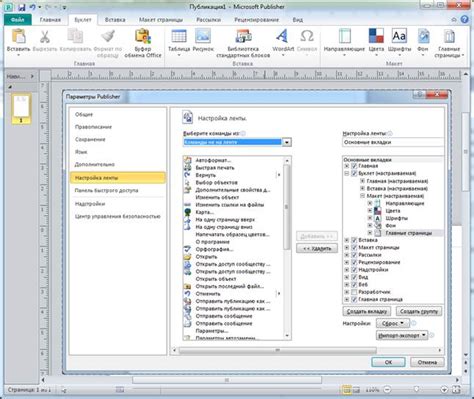Open Библиотека стандартных блоков icon
The width and height of the screenshot is (474, 399).
243,37
